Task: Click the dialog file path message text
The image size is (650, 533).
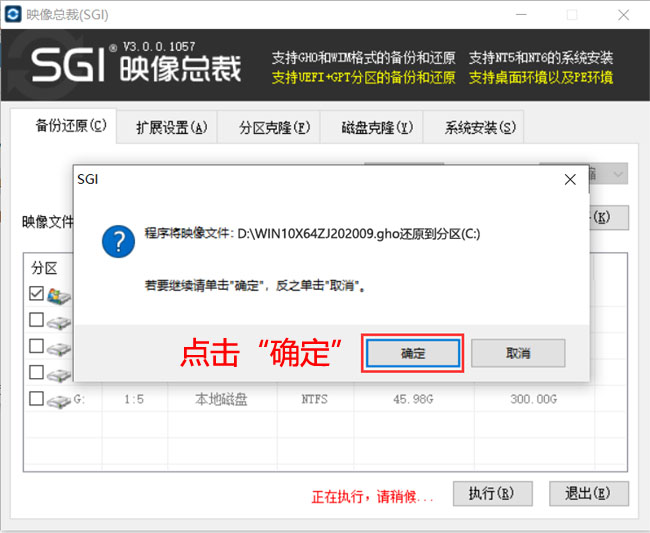Action: [312, 234]
